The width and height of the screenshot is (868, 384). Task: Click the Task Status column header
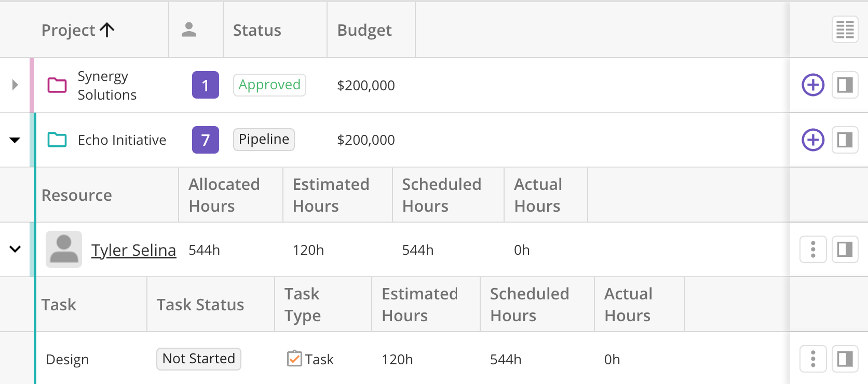pos(200,305)
